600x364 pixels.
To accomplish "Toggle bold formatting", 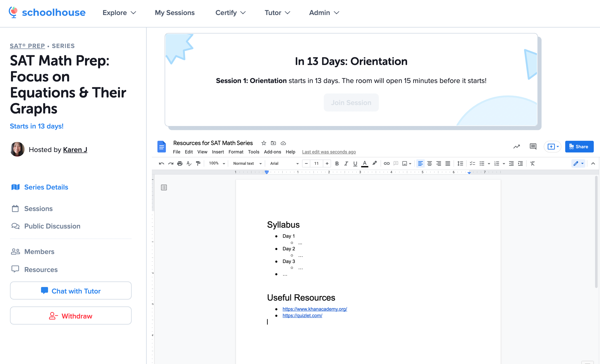I will (x=337, y=163).
